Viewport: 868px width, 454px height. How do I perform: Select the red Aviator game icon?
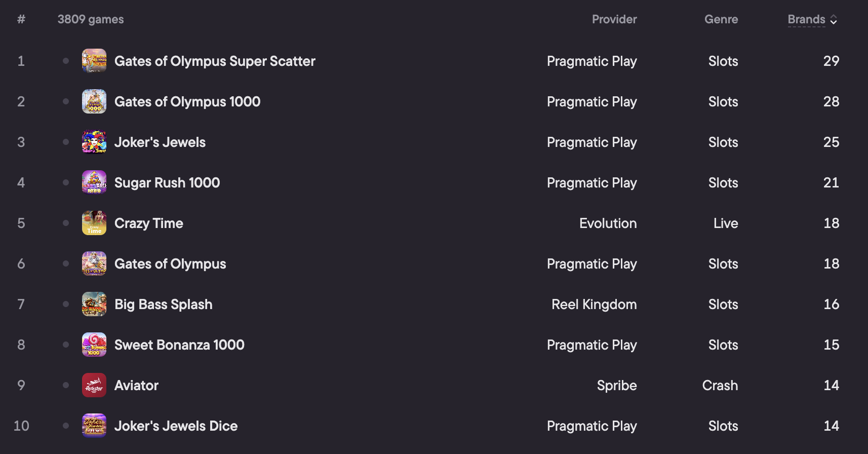94,385
